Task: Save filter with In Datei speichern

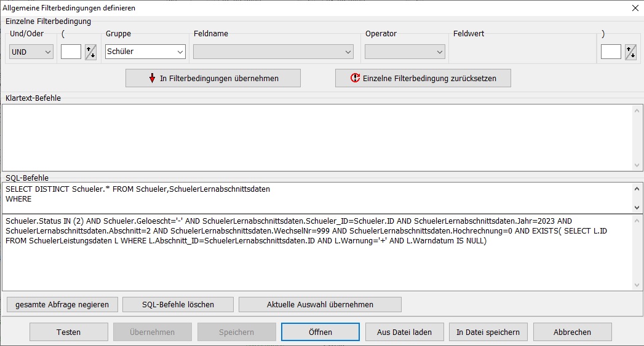Action: click(x=488, y=332)
